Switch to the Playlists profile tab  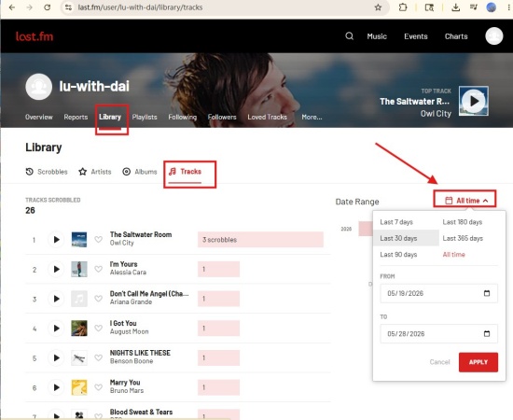pos(145,117)
